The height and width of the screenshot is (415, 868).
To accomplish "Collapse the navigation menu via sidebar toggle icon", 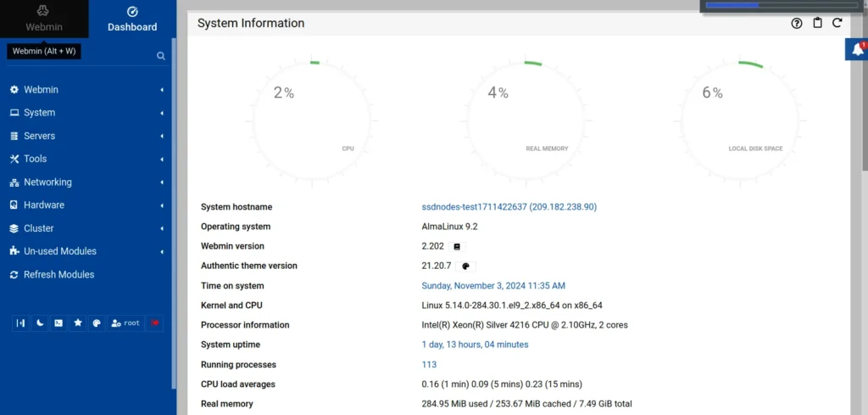I will (20, 323).
